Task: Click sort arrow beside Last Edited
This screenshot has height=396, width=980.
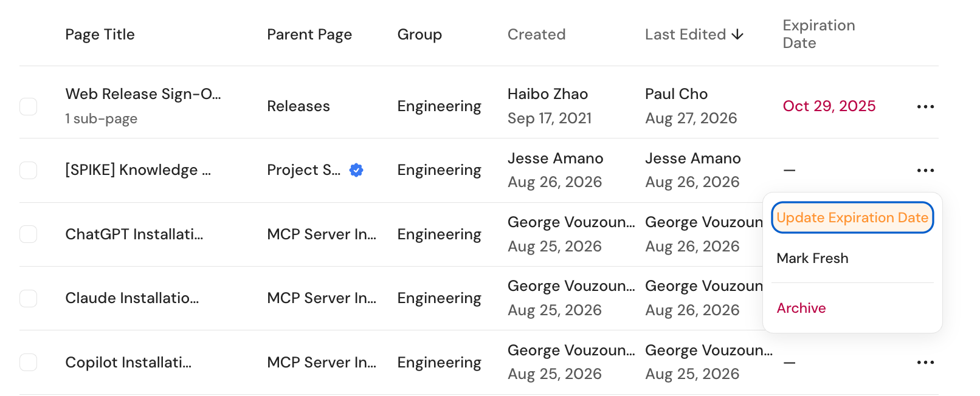Action: click(x=737, y=35)
